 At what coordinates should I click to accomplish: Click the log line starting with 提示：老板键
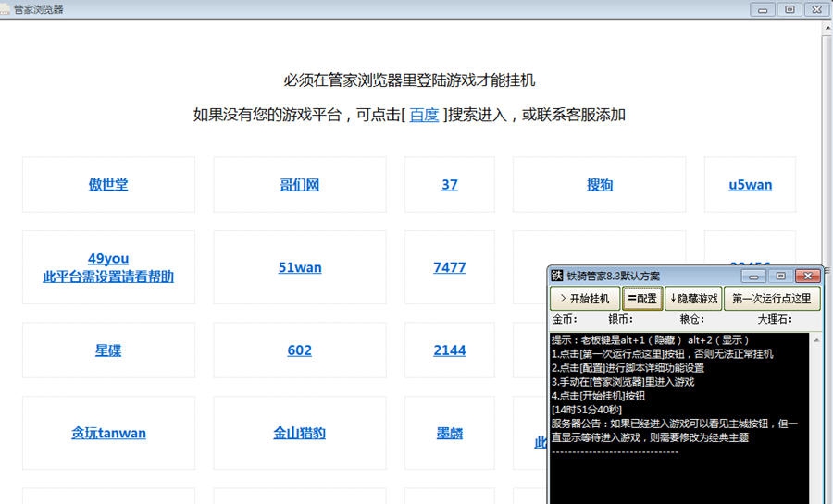click(x=650, y=340)
